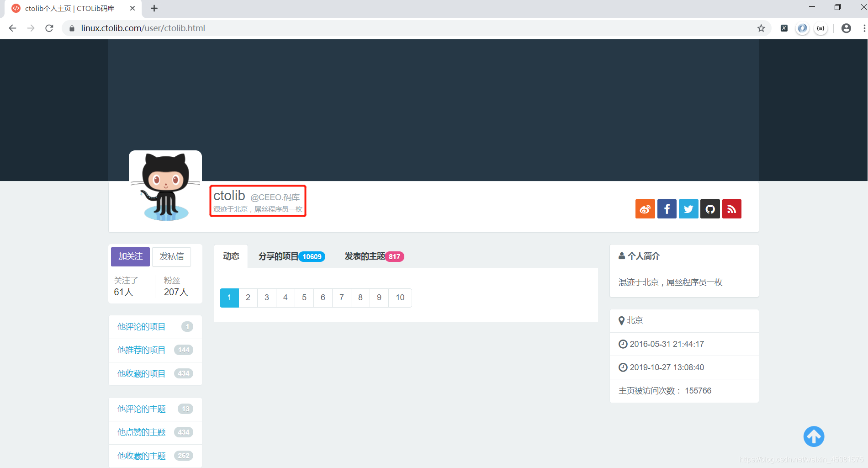Go back to the previous page
This screenshot has width=868, height=468.
pyautogui.click(x=12, y=28)
